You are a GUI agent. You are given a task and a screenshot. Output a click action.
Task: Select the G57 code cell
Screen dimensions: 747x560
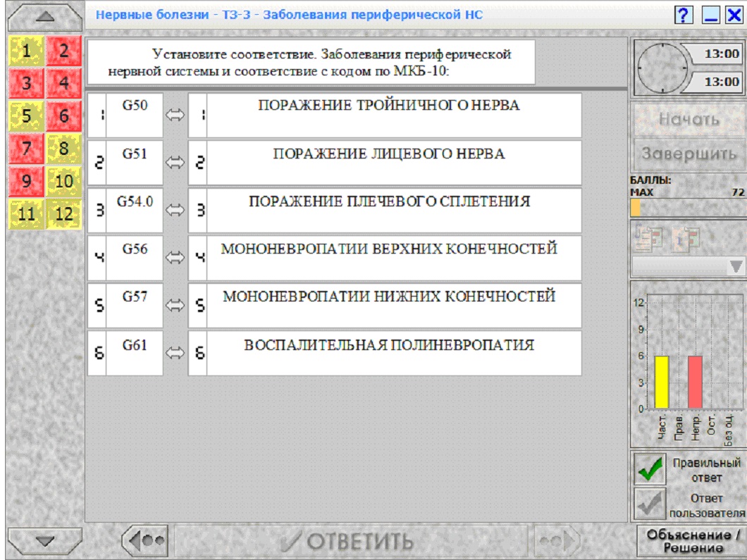(x=135, y=305)
